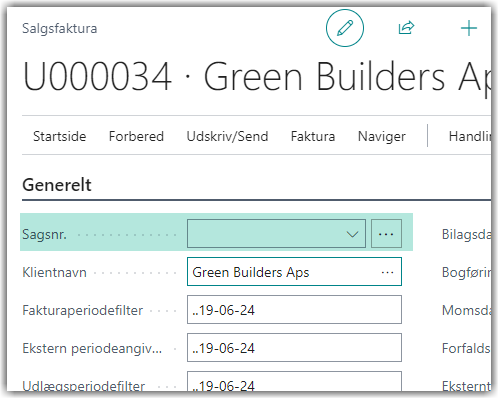Select the Udlægsperiodefilter field
The width and height of the screenshot is (499, 399).
(x=294, y=382)
